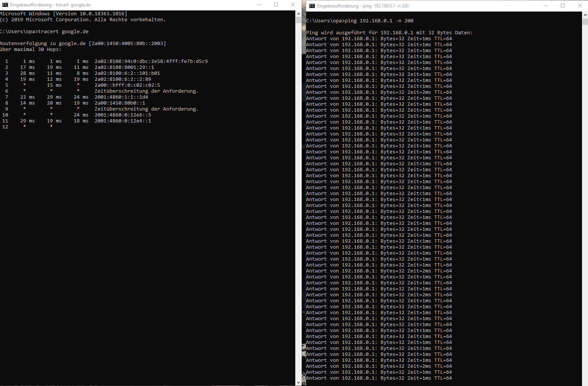This screenshot has width=588, height=386.
Task: Click hop 7 address 2001:4860:1:1::1d4
Action: click(x=121, y=97)
